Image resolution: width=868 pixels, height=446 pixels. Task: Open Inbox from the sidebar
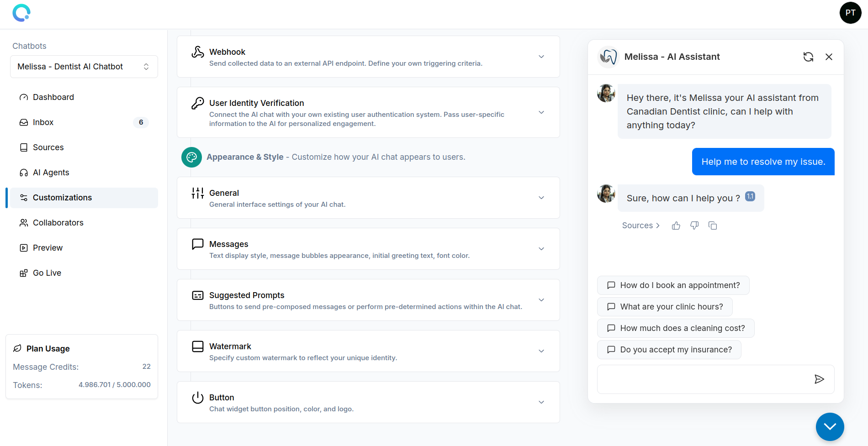point(43,122)
